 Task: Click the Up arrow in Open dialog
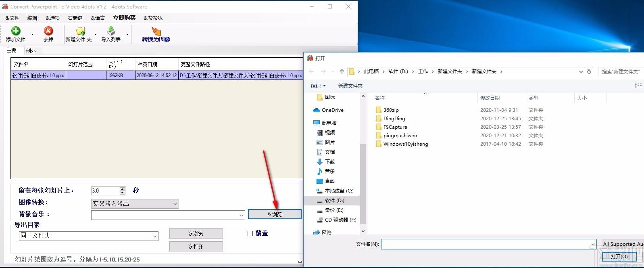pyautogui.click(x=342, y=71)
